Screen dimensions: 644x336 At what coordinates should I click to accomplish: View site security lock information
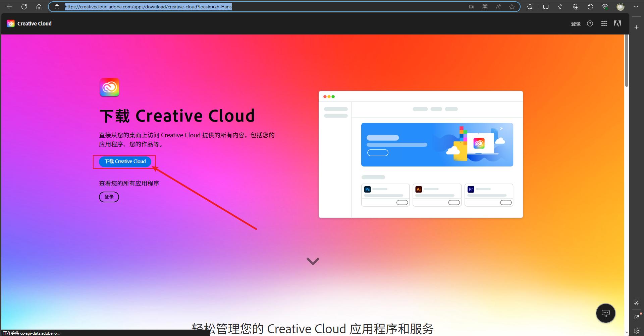[57, 7]
